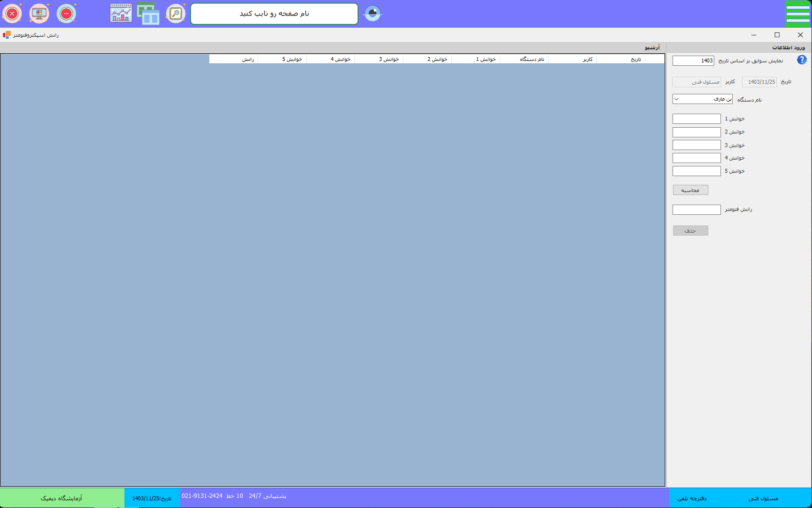Screen dimensions: 812x508
Task: Click the year filter field showing 1403
Action: pos(693,61)
